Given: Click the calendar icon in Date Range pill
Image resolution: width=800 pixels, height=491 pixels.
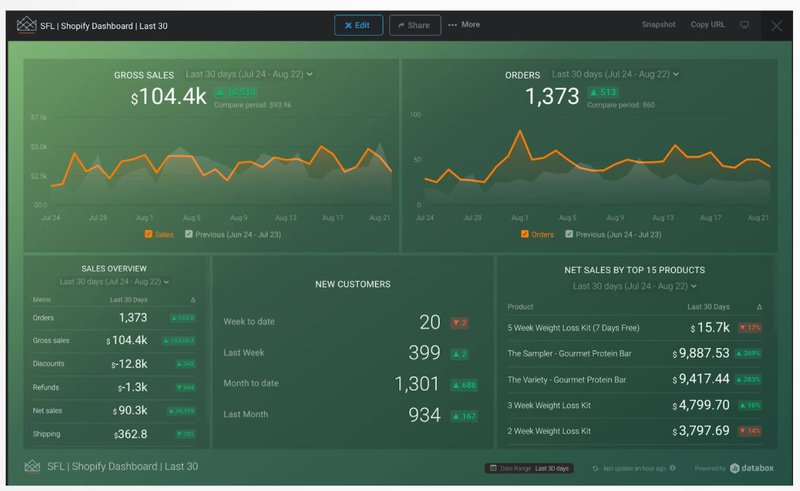Looking at the screenshot, I should 493,468.
